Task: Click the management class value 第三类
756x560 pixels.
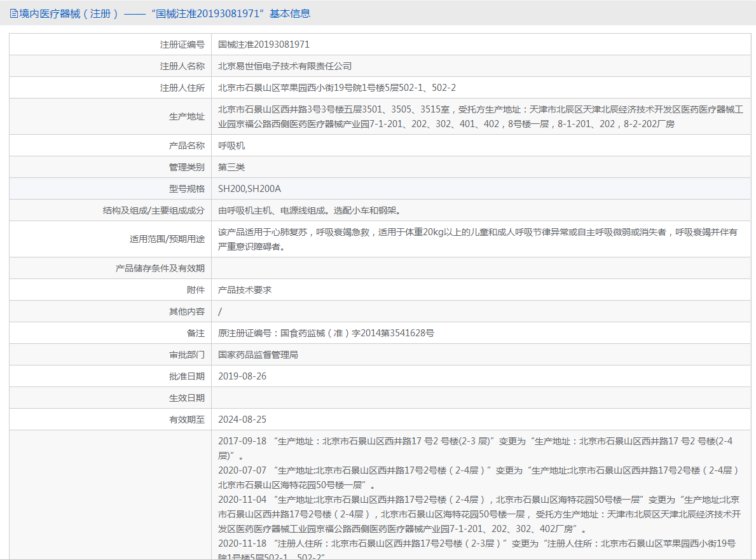Action: click(x=231, y=167)
